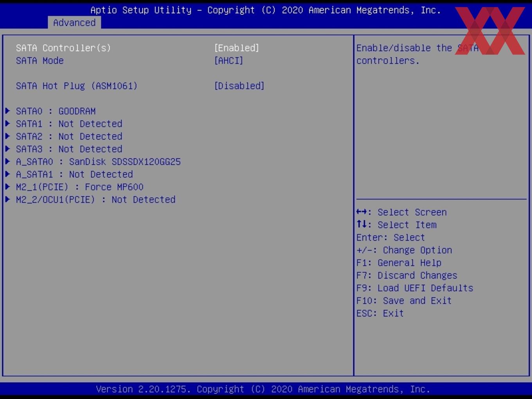Open M2_2/OCU1(PCIE) : Not Detected entry

coord(96,199)
